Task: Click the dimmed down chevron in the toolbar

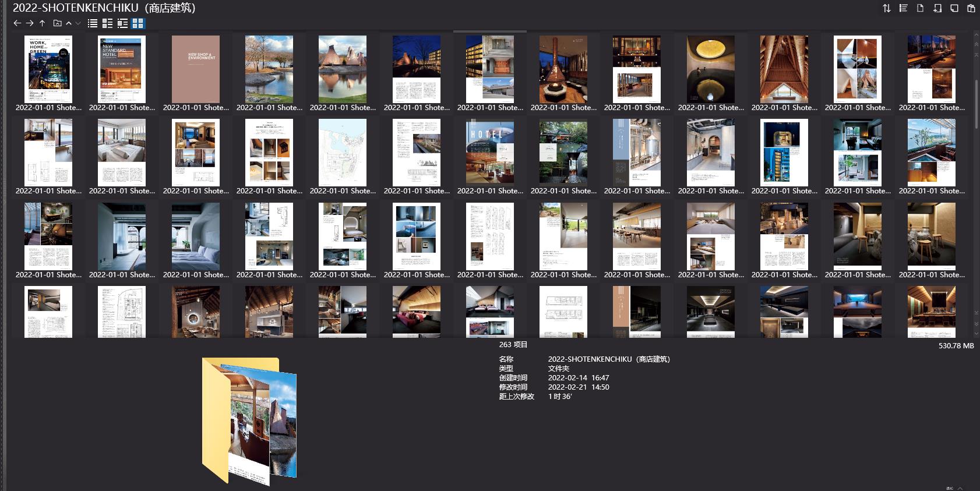Action: 77,23
